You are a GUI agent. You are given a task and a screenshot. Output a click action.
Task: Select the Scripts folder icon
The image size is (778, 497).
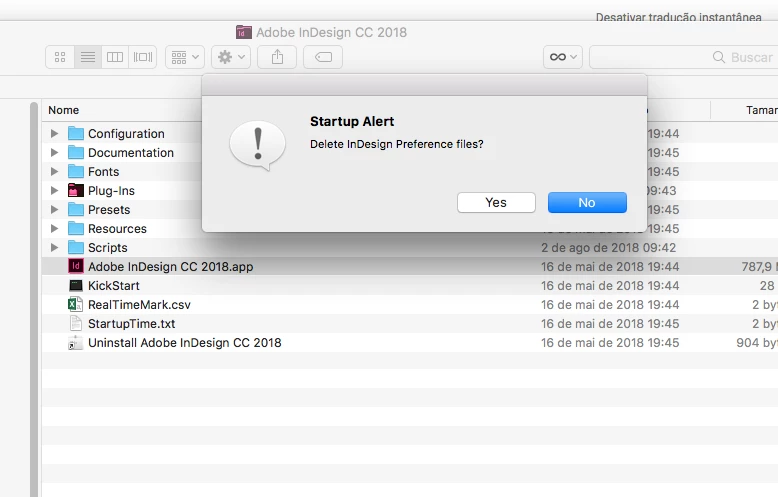pos(75,248)
